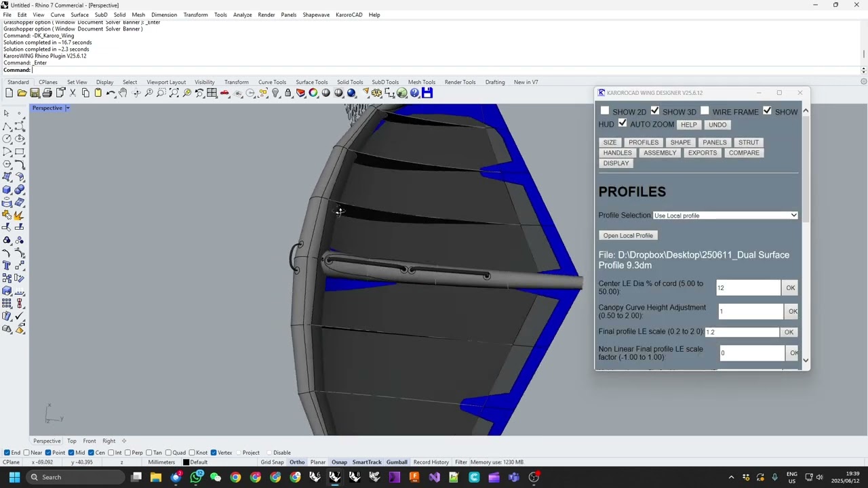Click the color wheel icon

tap(313, 93)
